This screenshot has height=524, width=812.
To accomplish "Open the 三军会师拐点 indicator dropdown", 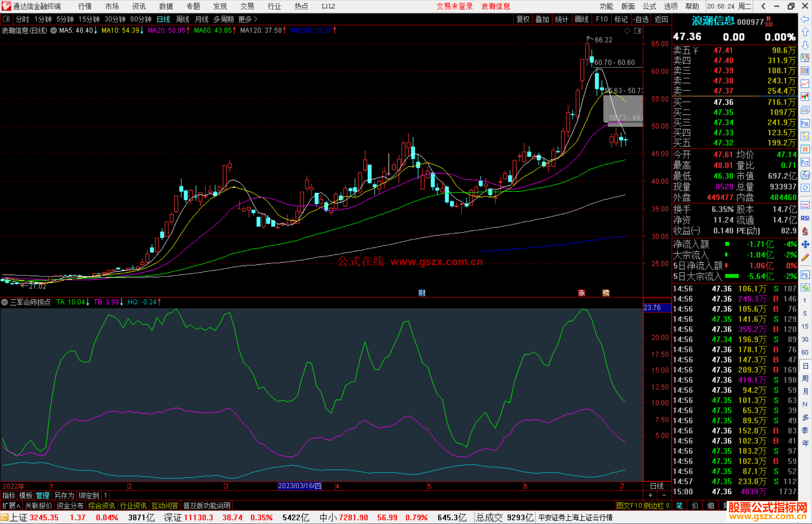I will [5, 302].
